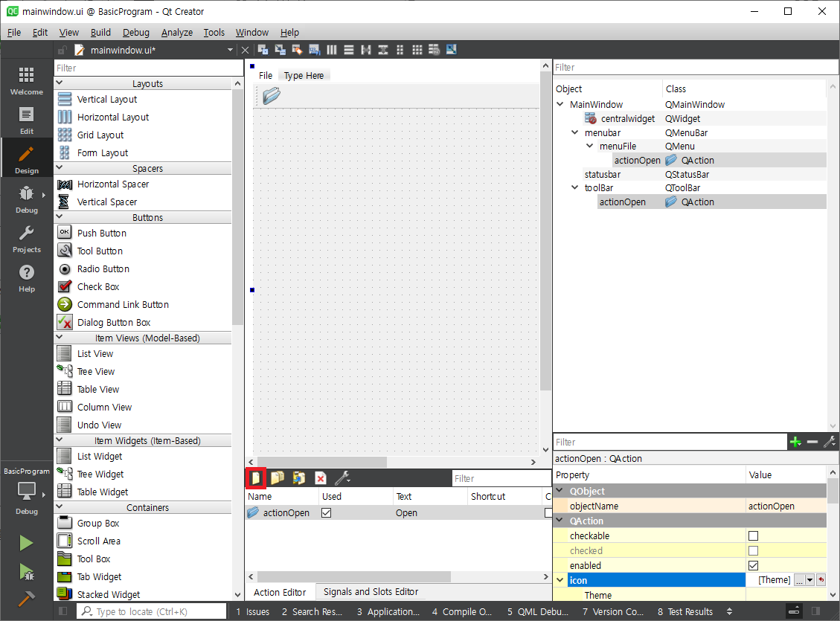840x621 pixels.
Task: Collapse menubar node in object tree
Action: pos(575,133)
